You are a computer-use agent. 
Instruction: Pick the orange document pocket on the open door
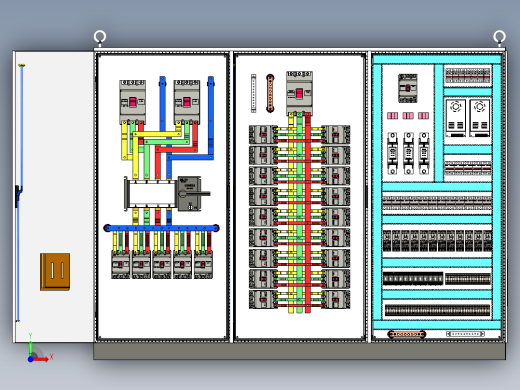[x=55, y=272]
